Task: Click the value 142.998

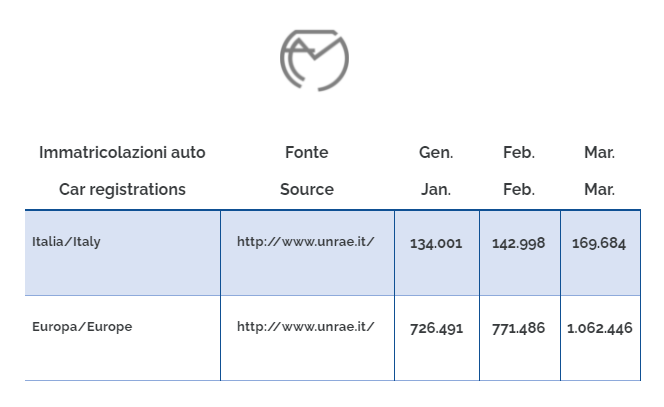Action: pos(519,244)
